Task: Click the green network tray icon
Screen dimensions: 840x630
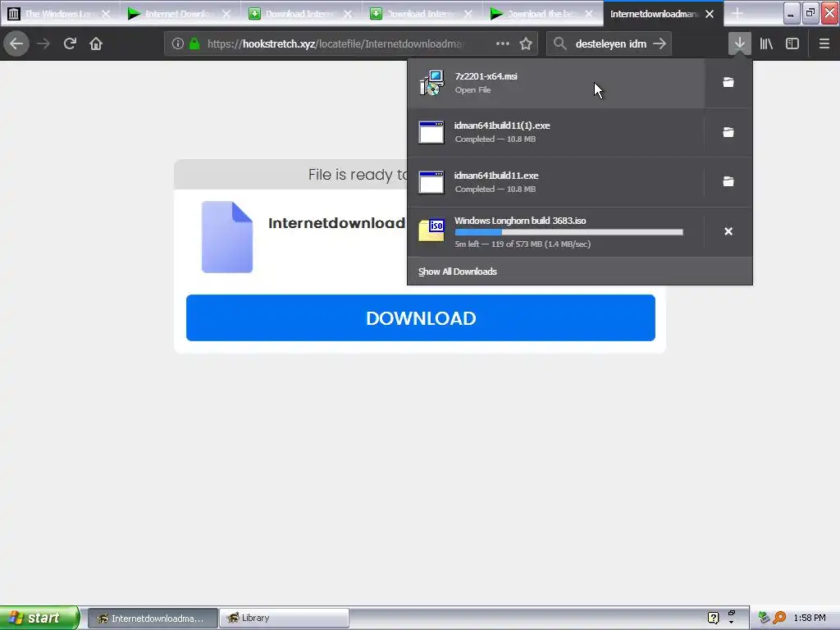Action: pos(764,619)
